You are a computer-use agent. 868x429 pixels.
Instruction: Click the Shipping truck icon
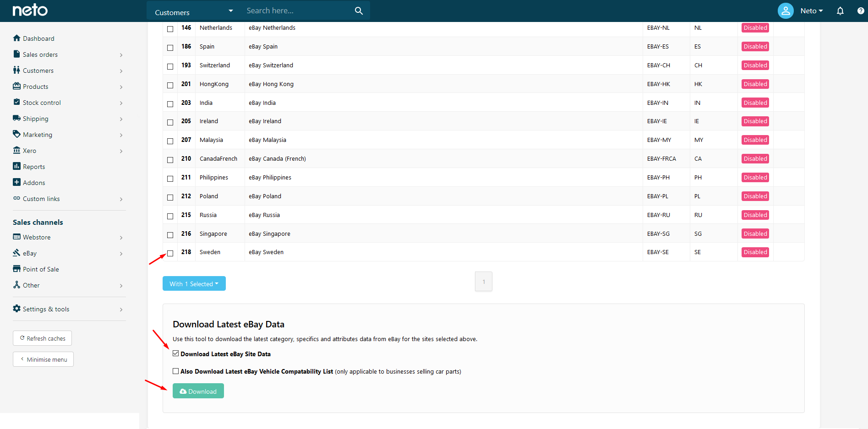click(16, 118)
